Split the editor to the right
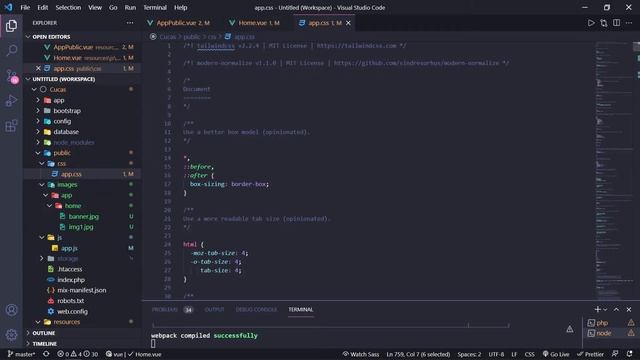This screenshot has height=360, width=640. click(x=616, y=23)
